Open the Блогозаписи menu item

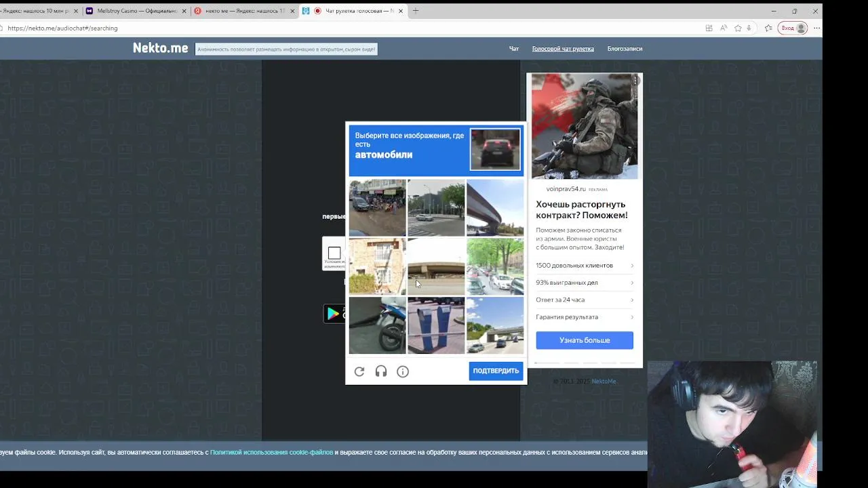625,49
